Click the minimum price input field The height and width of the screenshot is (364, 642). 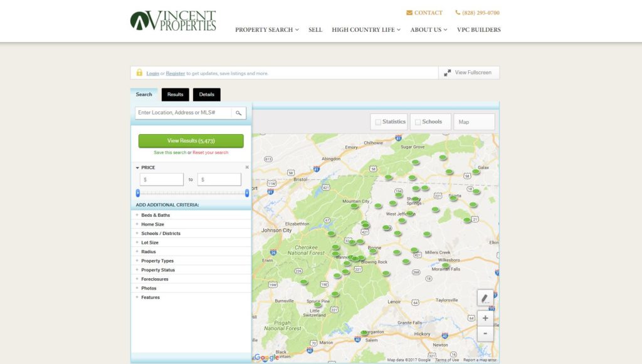click(162, 180)
